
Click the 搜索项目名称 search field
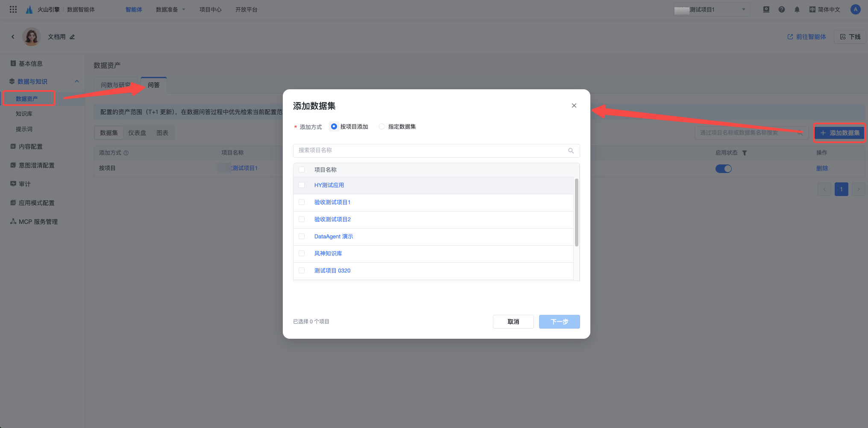point(431,150)
